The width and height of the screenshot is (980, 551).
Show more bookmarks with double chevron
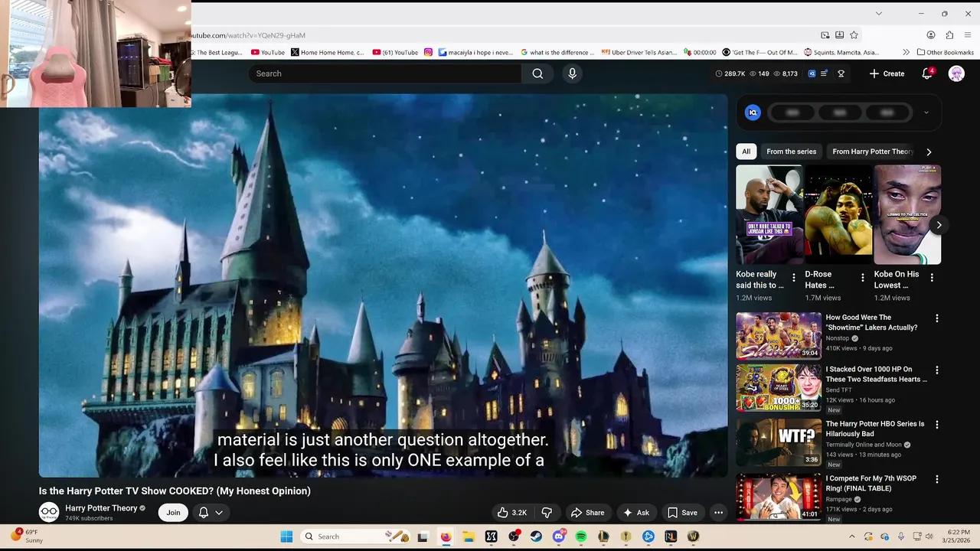coord(906,52)
